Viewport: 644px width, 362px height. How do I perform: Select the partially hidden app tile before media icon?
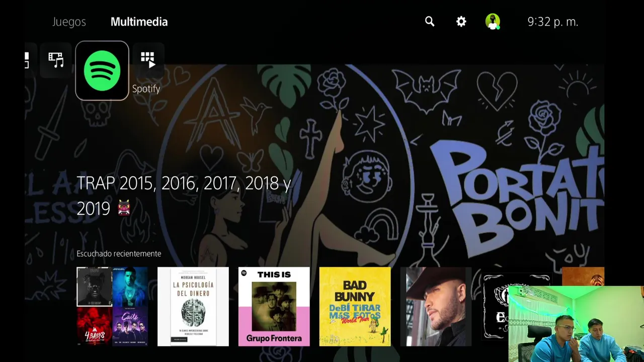click(27, 60)
